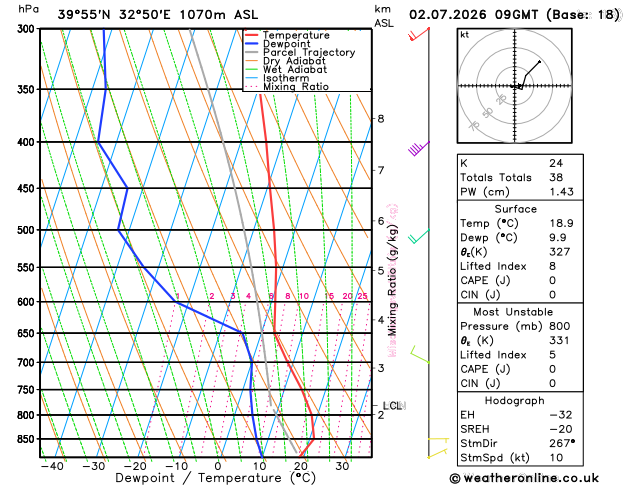The image size is (629, 486).
Task: Click the K index value 24
Action: point(556,163)
